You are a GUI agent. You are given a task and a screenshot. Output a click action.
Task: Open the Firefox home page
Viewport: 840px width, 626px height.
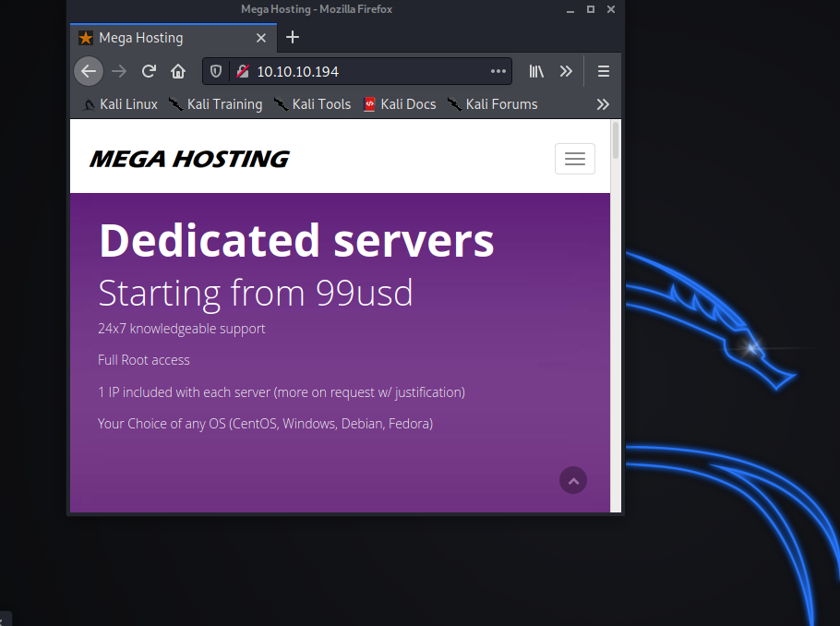pyautogui.click(x=178, y=71)
